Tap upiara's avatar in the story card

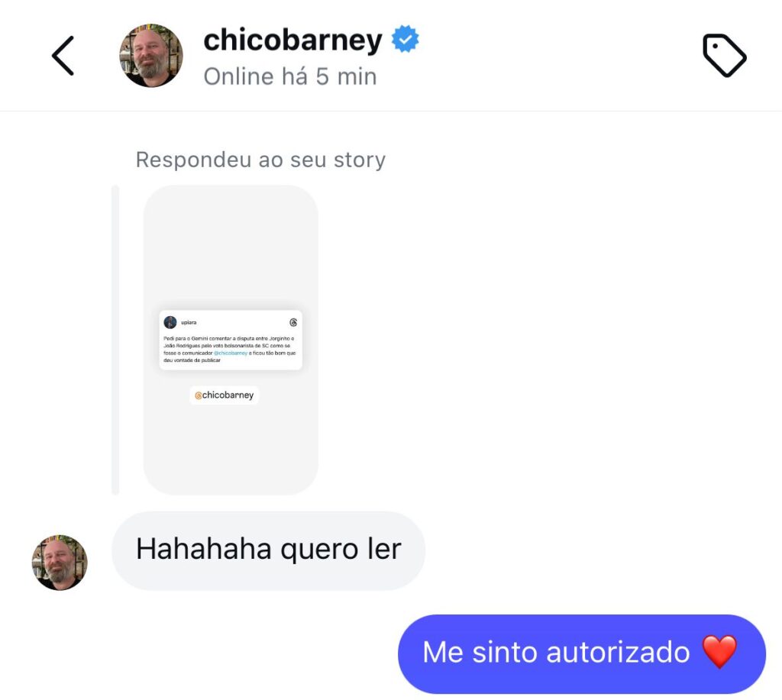(x=170, y=322)
